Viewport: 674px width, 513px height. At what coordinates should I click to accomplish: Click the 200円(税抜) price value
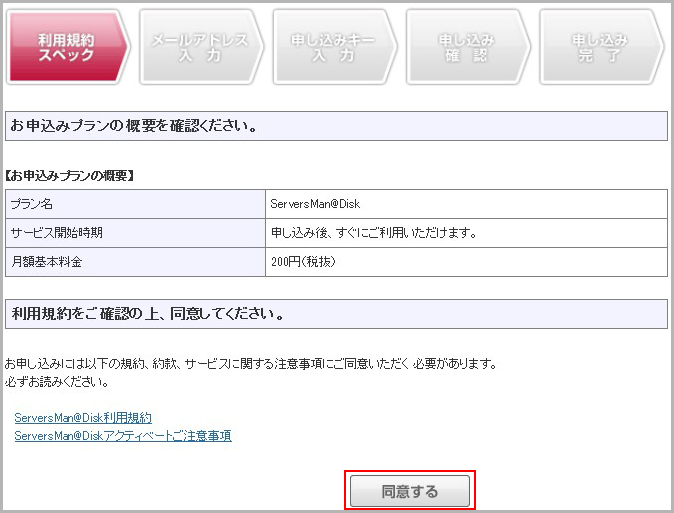tap(303, 262)
